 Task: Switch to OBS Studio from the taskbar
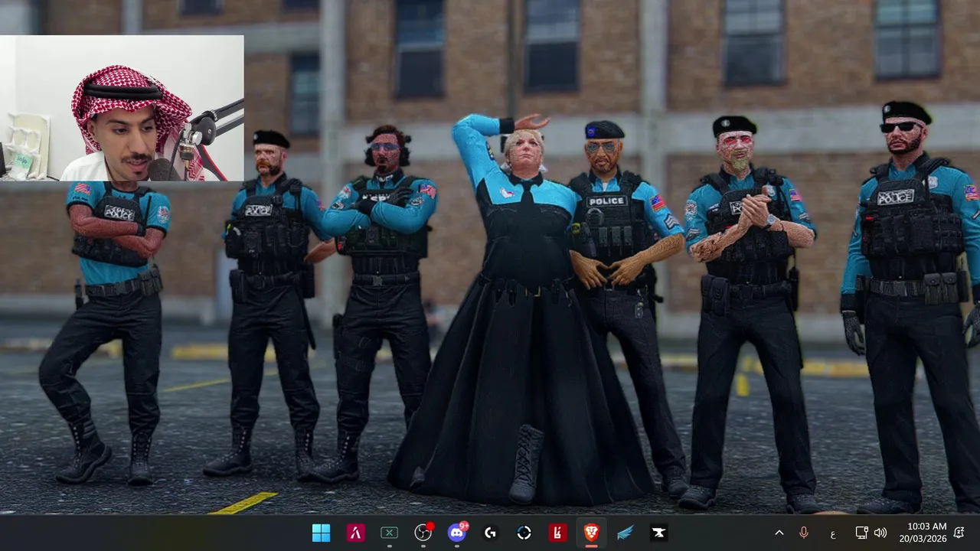423,533
